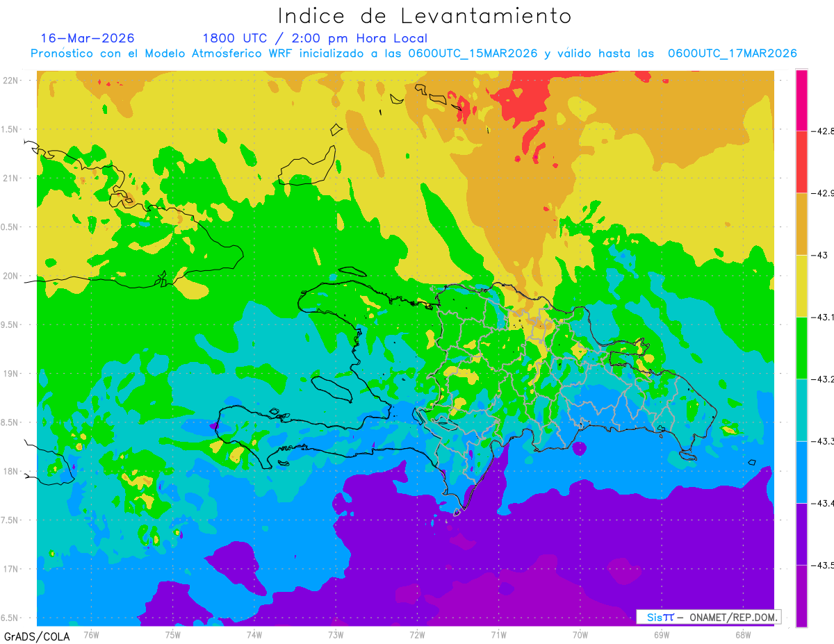This screenshot has height=644, width=834.
Task: Click the '-43' colorbar value
Action: coord(819,255)
